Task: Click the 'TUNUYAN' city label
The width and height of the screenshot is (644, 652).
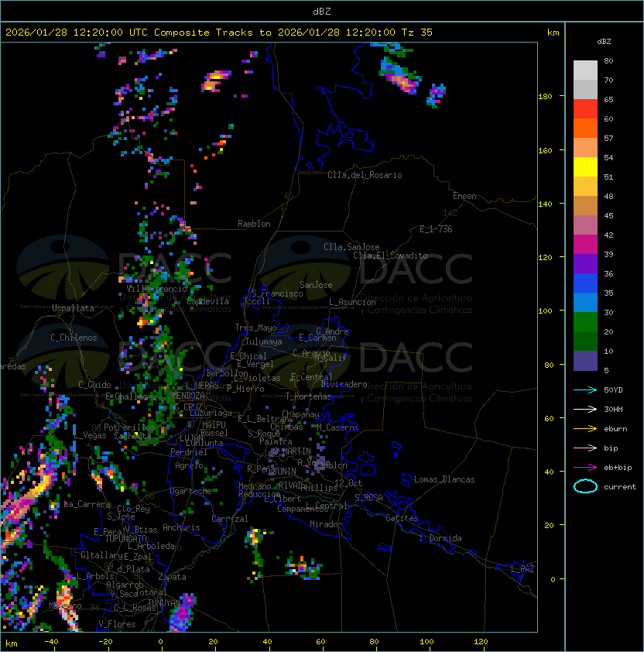Action: point(164,602)
